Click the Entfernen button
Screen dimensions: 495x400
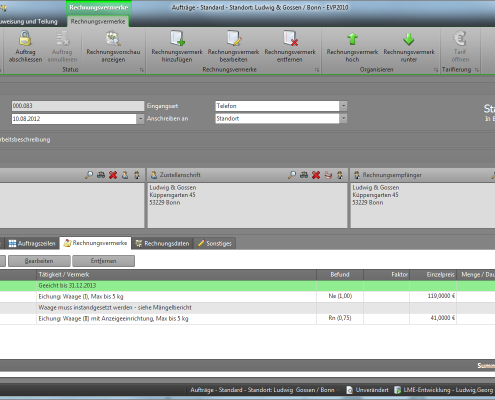(104, 261)
